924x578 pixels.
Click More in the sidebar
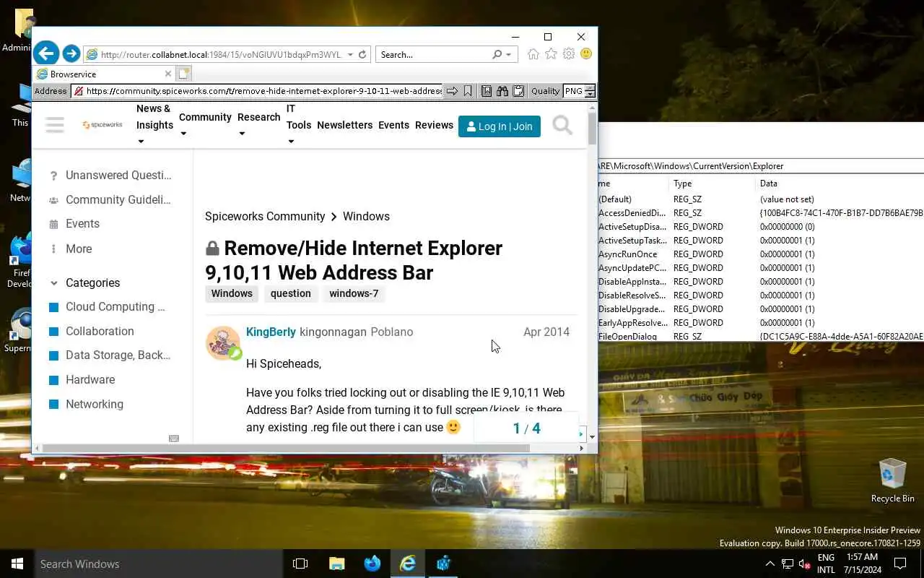click(71, 249)
